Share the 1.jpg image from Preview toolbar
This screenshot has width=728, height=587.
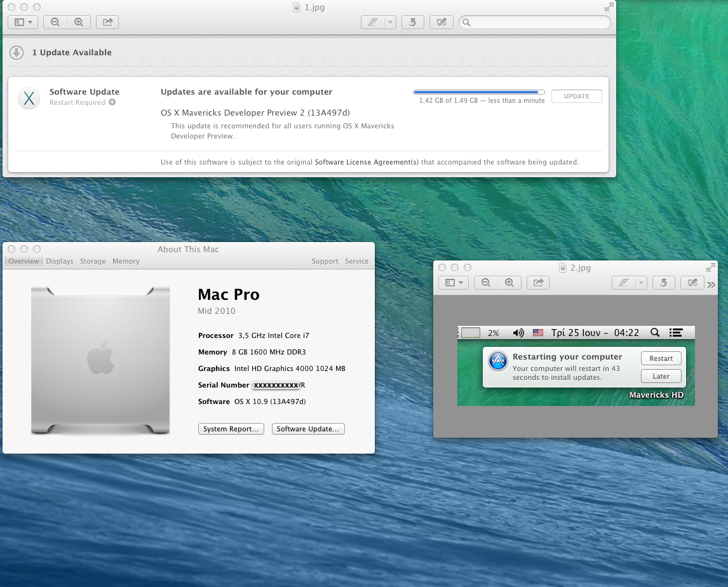point(107,22)
